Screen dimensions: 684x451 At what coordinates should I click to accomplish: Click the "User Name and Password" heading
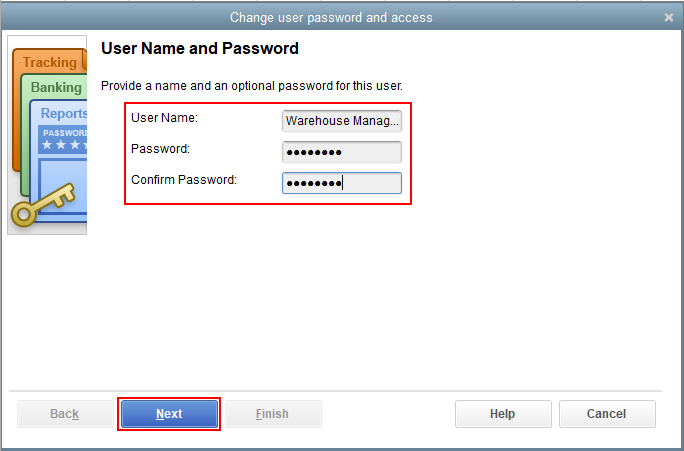coord(200,48)
